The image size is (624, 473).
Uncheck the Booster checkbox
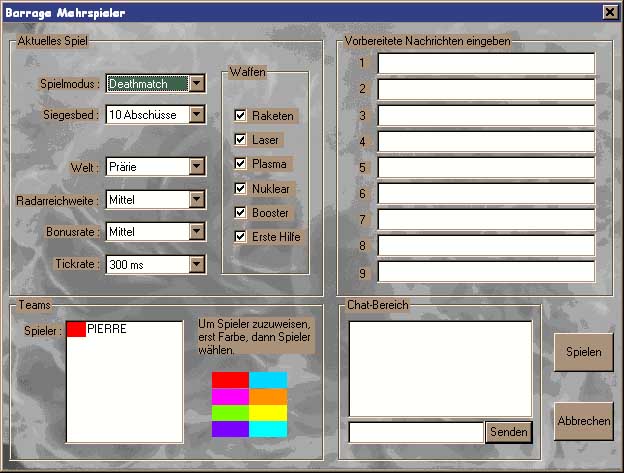[240, 213]
